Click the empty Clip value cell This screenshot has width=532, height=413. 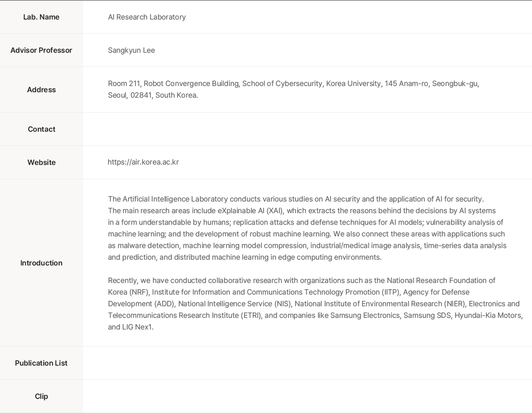click(x=308, y=396)
